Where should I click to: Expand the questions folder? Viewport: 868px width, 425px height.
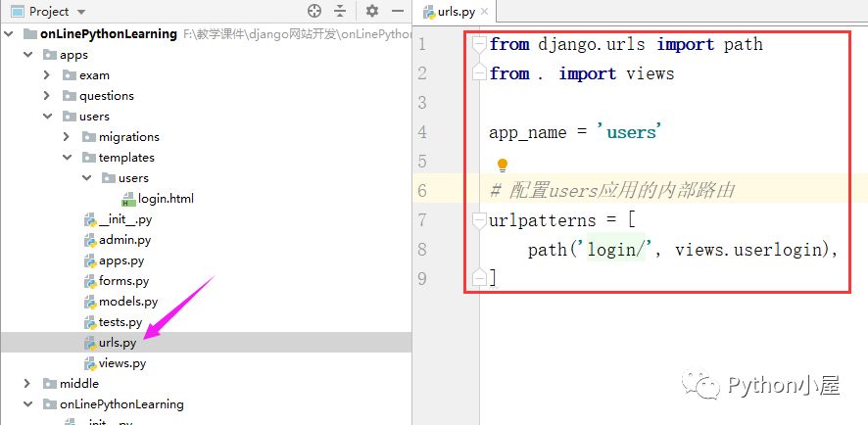47,96
